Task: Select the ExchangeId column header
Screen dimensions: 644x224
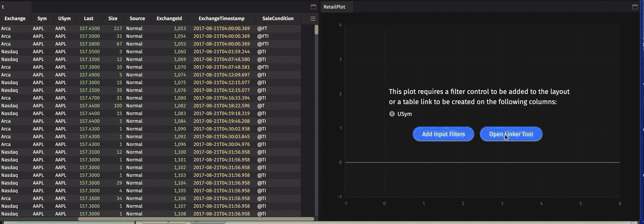Action: tap(169, 19)
